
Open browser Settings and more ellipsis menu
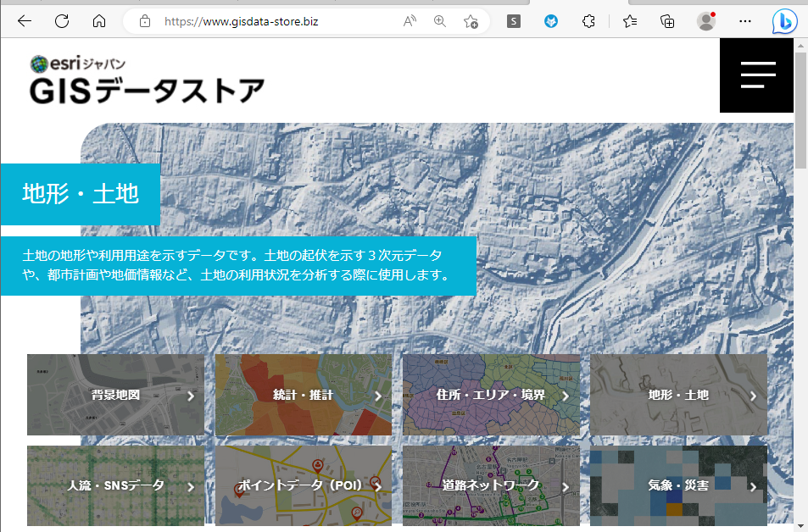745,21
